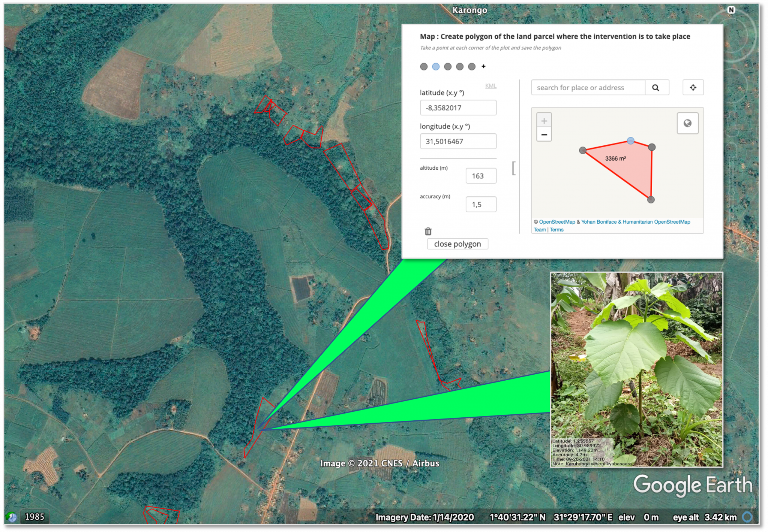
Task: Select the first grey polygon point dot
Action: 424,67
